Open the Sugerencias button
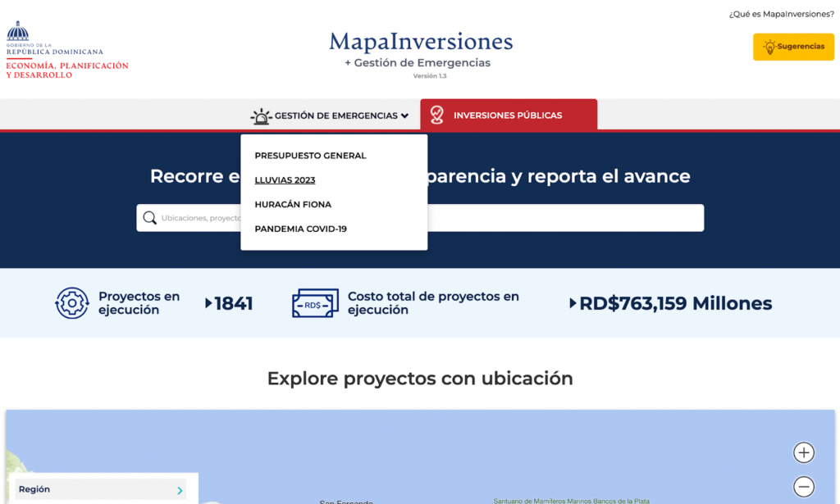Screen dimensions: 840x504 pos(793,47)
